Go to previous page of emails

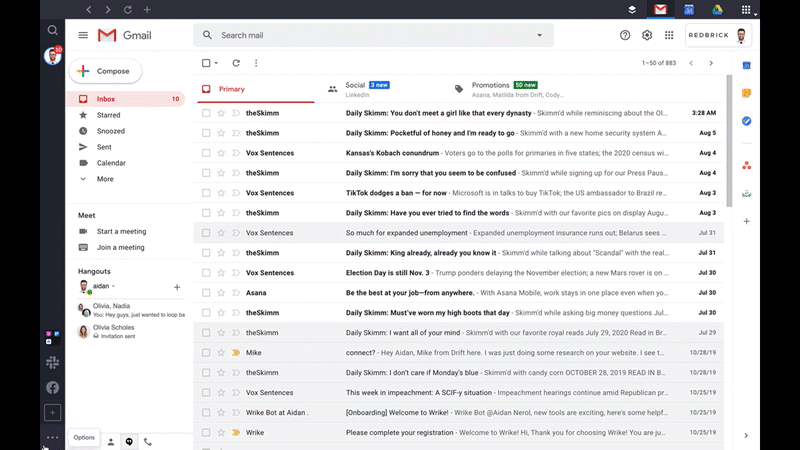691,63
